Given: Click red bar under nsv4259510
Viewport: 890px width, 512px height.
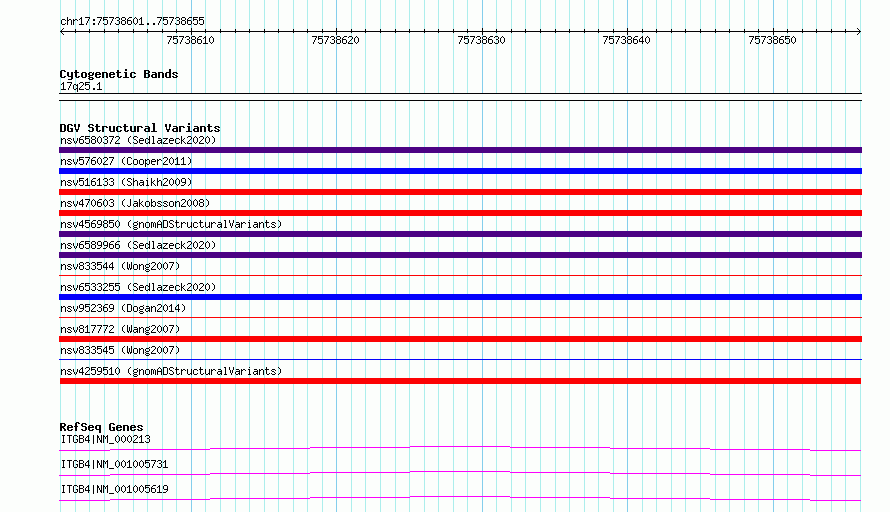Looking at the screenshot, I should tap(460, 381).
